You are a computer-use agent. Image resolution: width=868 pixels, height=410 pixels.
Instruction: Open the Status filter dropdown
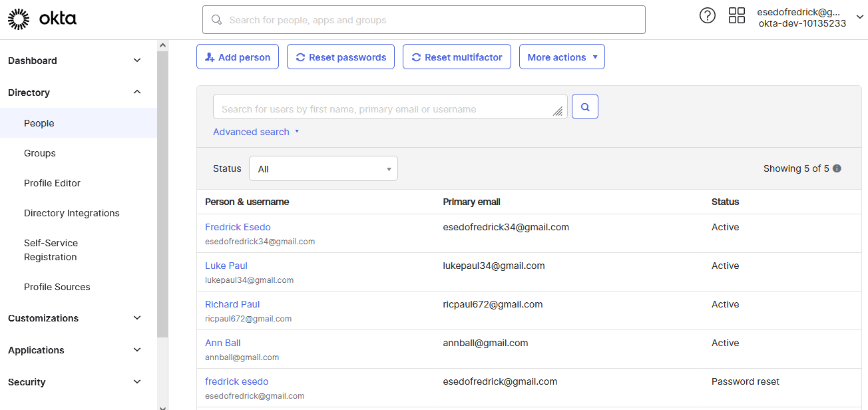pyautogui.click(x=323, y=168)
